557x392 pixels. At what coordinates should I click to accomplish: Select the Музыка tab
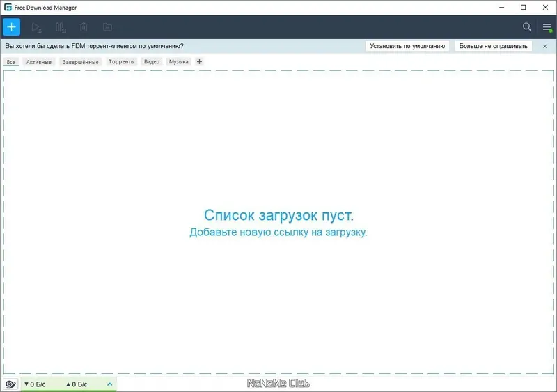(179, 62)
